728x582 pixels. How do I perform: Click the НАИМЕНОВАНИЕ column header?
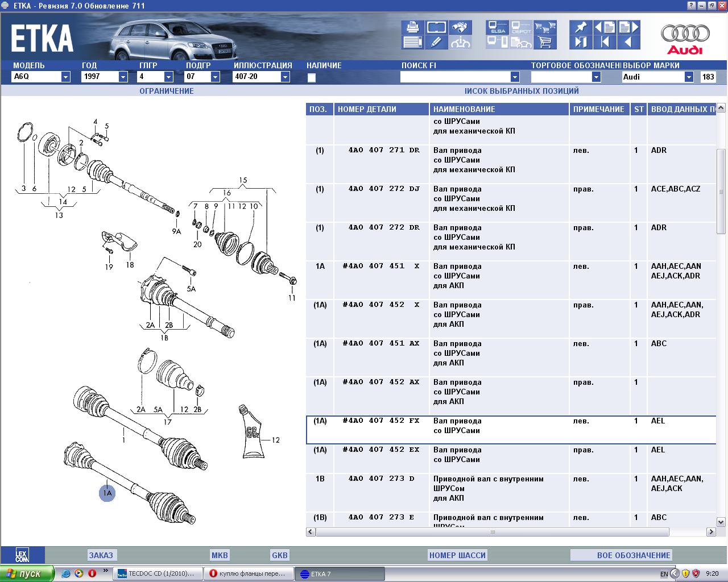click(x=499, y=109)
